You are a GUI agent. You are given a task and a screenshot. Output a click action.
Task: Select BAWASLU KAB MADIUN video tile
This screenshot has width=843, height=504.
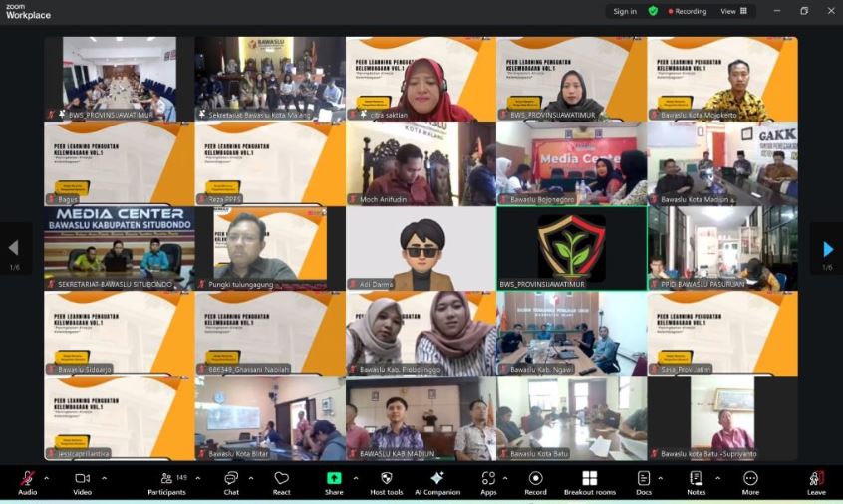click(x=421, y=418)
